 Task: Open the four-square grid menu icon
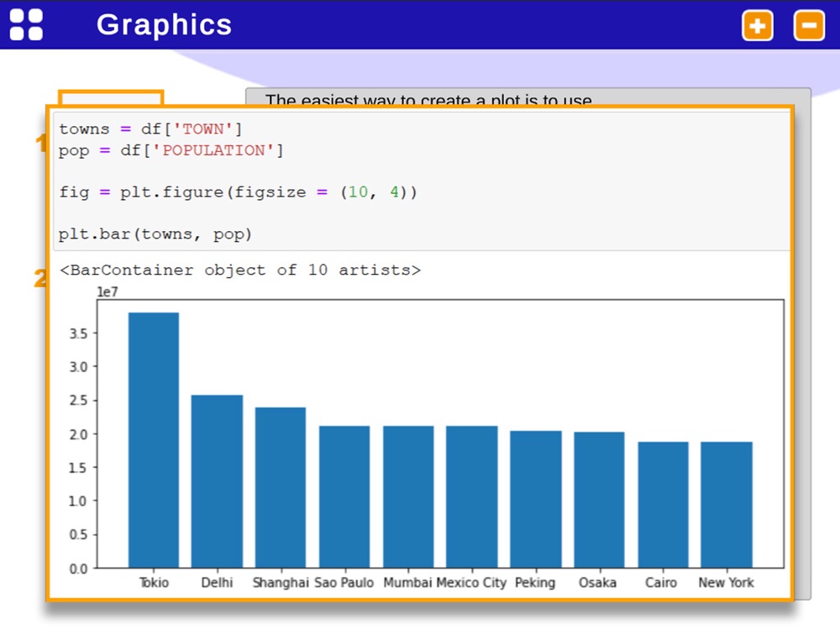click(x=26, y=24)
